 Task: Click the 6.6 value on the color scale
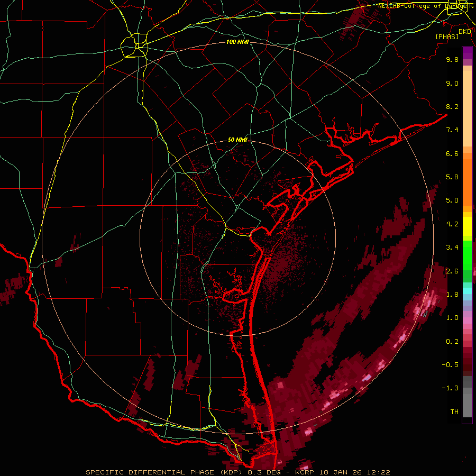452,153
